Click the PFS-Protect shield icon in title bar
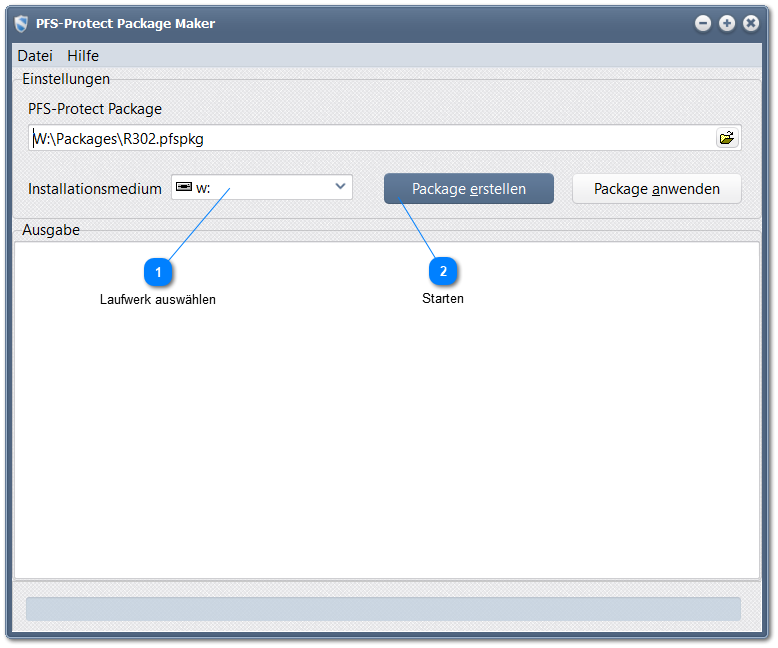The height and width of the screenshot is (648, 778). [x=21, y=23]
